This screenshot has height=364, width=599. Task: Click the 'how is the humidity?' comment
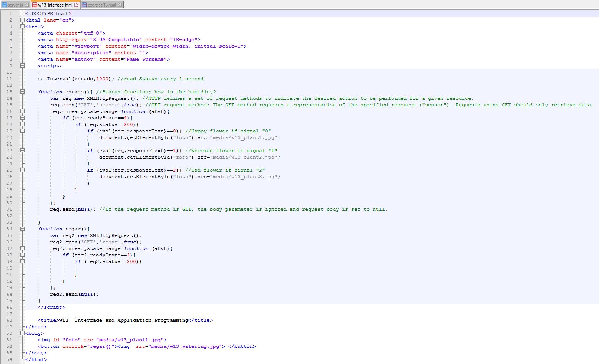185,92
